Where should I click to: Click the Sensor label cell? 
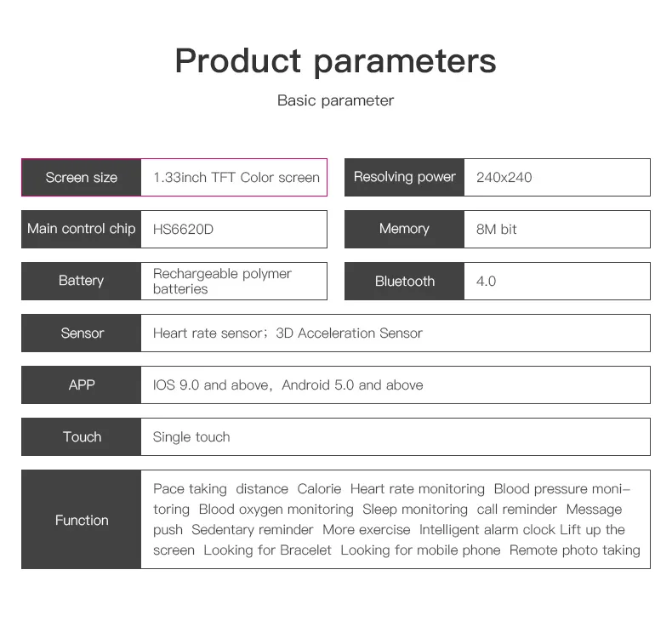[x=82, y=333]
